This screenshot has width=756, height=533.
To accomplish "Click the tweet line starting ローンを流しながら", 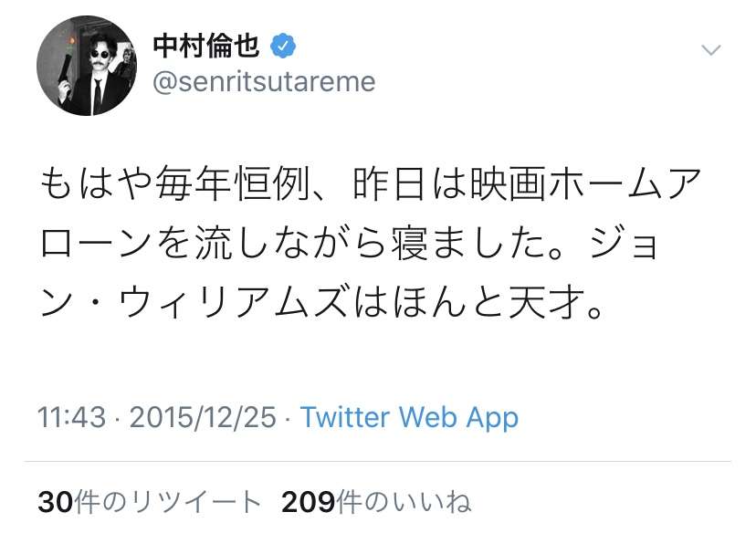I will (x=349, y=244).
